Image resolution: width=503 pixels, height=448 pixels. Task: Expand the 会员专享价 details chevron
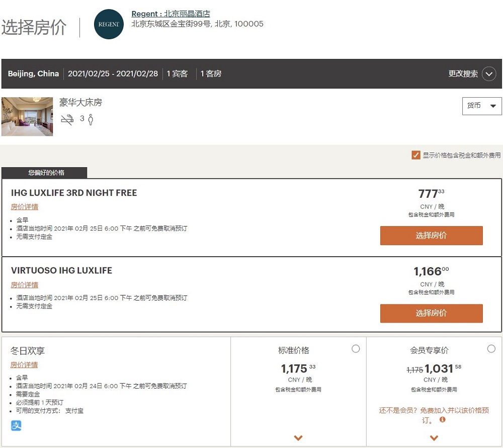434,437
